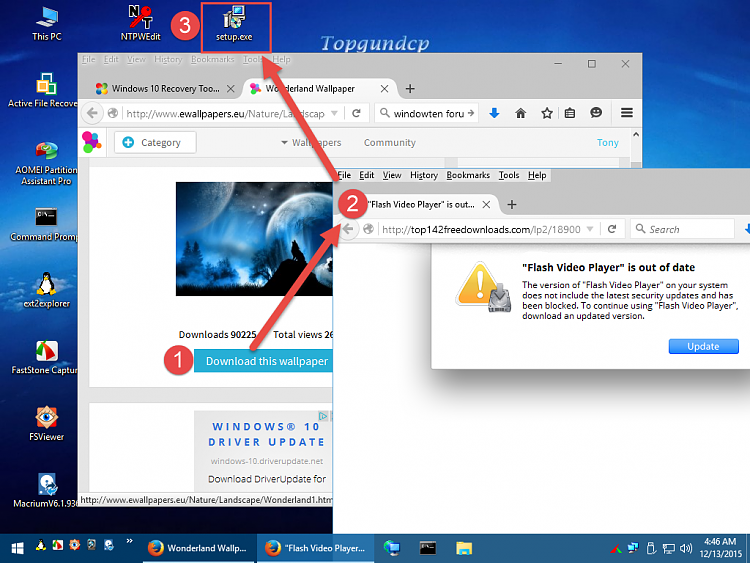The height and width of the screenshot is (563, 750).
Task: Open the command prompt taskbar icon
Action: pyautogui.click(x=428, y=548)
